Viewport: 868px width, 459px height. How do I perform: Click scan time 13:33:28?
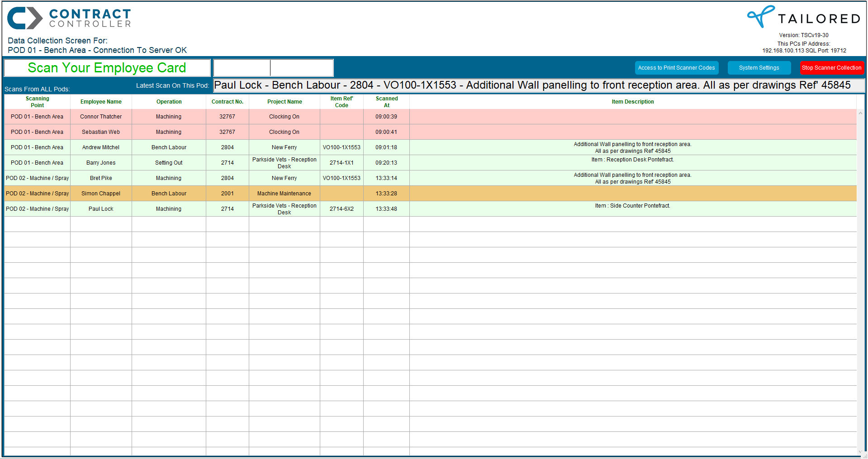click(x=386, y=194)
